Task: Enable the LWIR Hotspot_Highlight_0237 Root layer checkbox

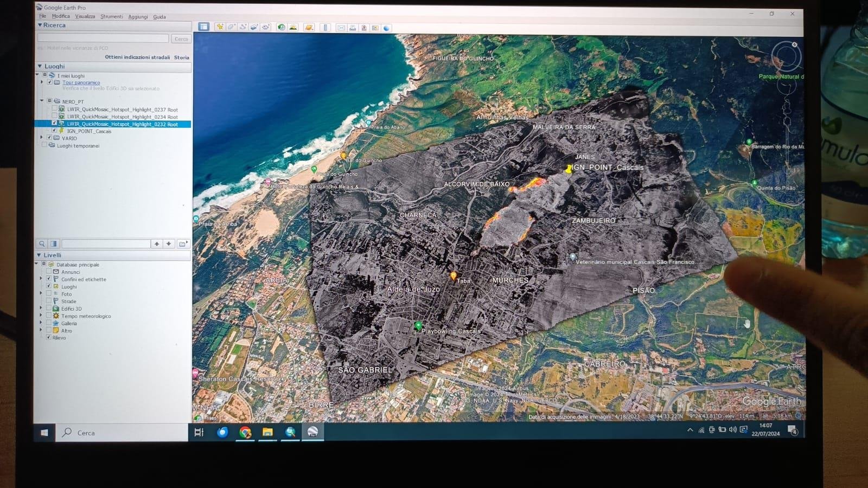Action: (54, 109)
